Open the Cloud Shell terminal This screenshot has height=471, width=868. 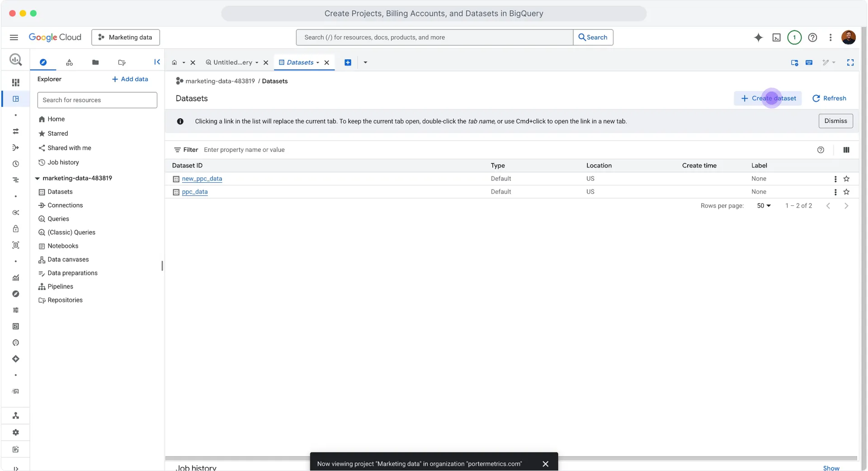[777, 38]
